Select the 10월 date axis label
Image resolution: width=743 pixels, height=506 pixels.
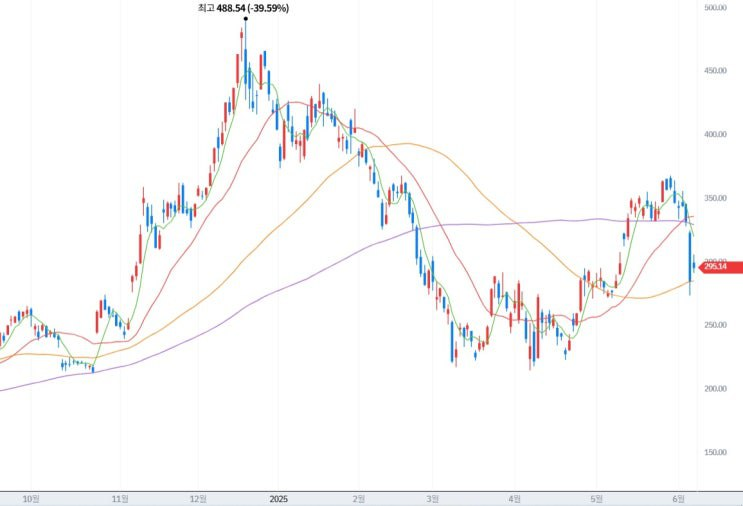[31, 498]
